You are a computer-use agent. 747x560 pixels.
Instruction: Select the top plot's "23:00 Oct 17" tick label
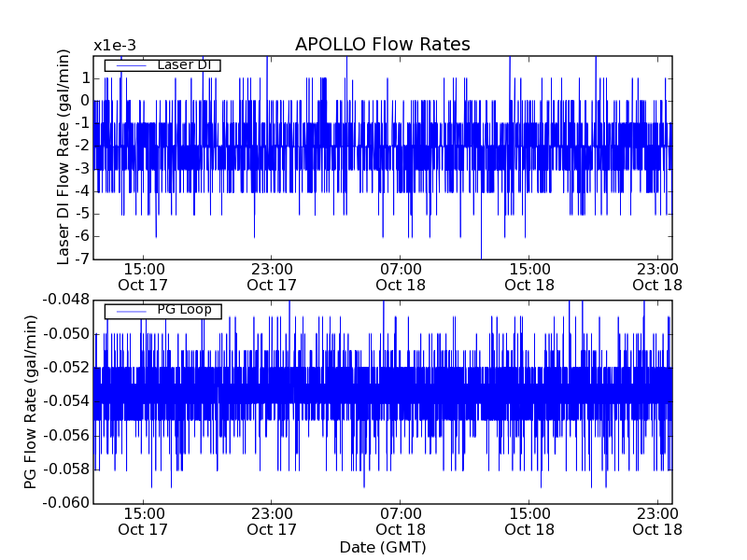coord(272,276)
